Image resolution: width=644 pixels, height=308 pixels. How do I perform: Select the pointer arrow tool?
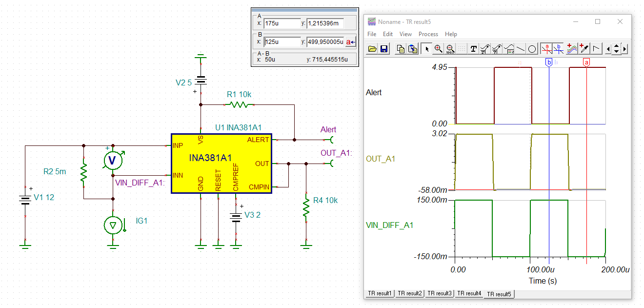click(x=426, y=49)
